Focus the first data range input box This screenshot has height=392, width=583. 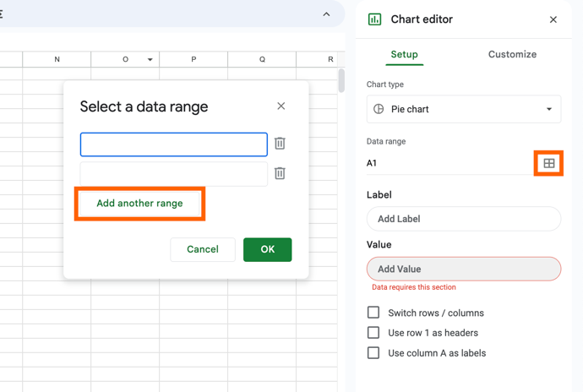click(x=174, y=144)
